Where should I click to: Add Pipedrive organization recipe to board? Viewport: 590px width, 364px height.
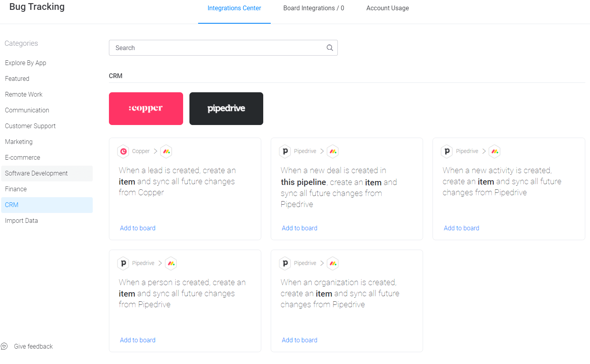300,340
